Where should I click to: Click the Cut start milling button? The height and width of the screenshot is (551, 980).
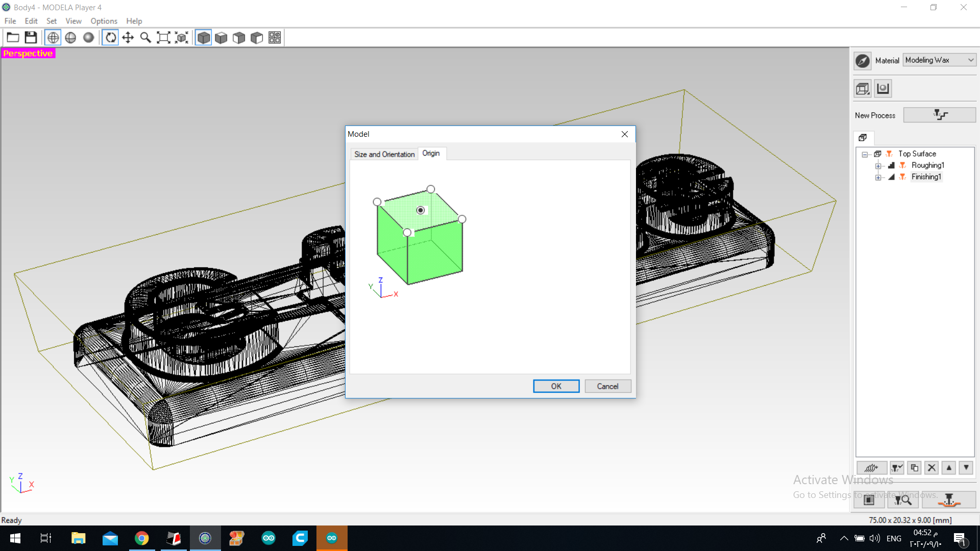[948, 500]
